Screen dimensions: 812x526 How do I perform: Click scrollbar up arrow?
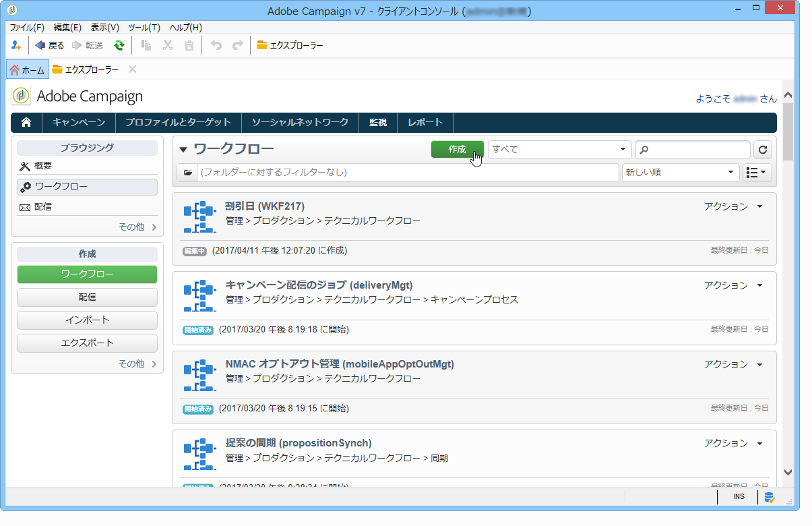(788, 94)
